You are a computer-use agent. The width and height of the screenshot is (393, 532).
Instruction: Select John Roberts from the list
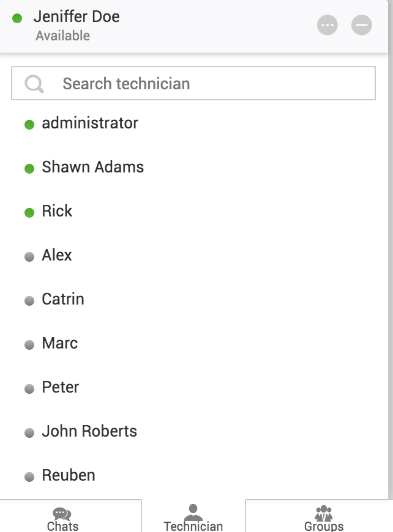[89, 431]
